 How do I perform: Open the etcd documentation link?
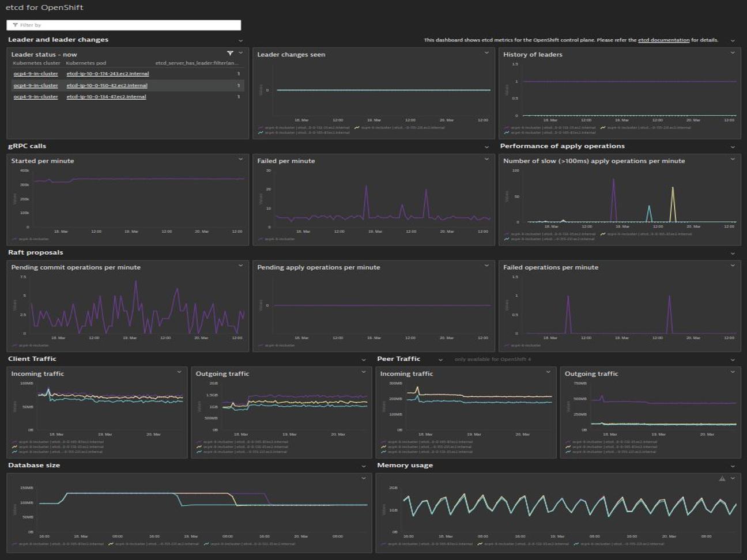(x=663, y=40)
